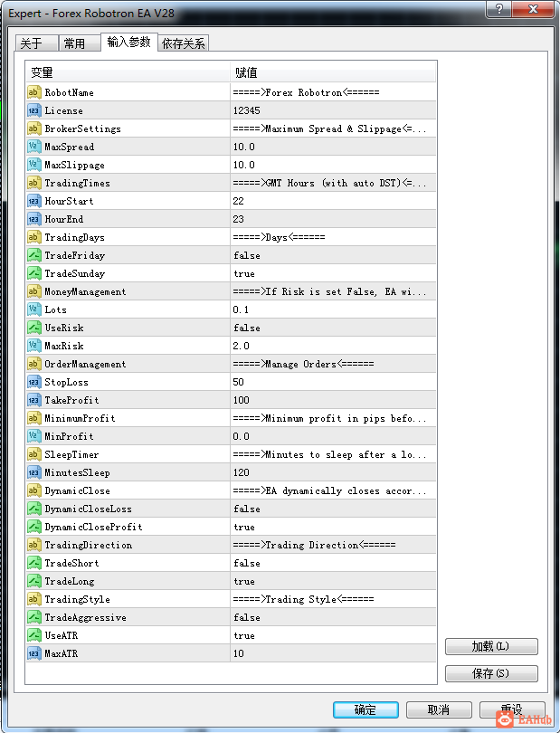Select the TradeShort false value
Screen dimensions: 560x733
click(247, 563)
